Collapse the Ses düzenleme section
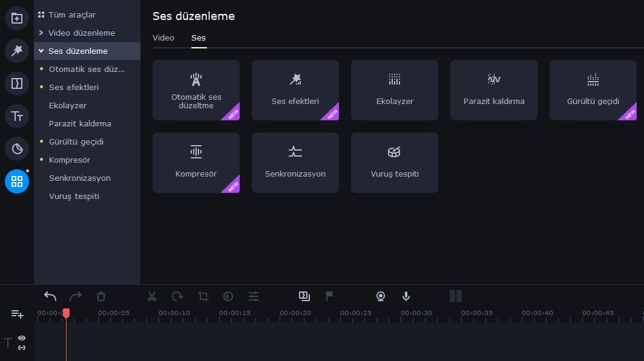The width and height of the screenshot is (644, 361). click(77, 51)
